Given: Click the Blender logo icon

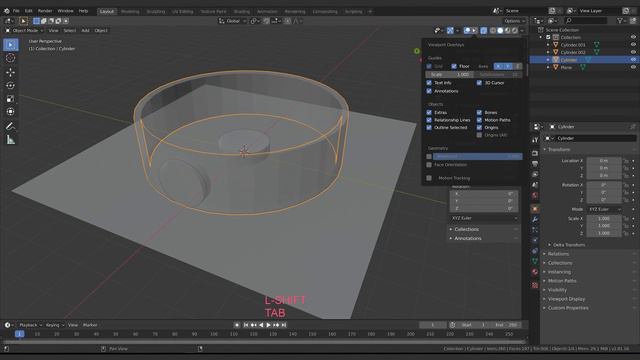Looking at the screenshot, I should (7, 11).
